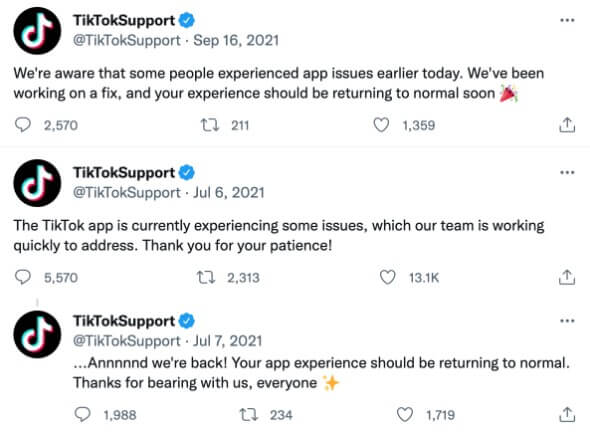Open more options on the Sep 16 tweet
Screen dimensions: 590x432
tap(567, 20)
